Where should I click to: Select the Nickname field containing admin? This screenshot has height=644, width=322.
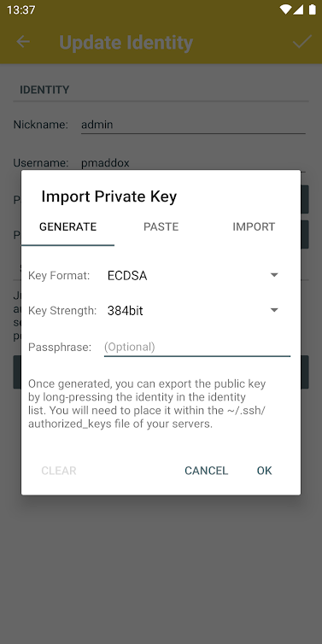(x=193, y=125)
